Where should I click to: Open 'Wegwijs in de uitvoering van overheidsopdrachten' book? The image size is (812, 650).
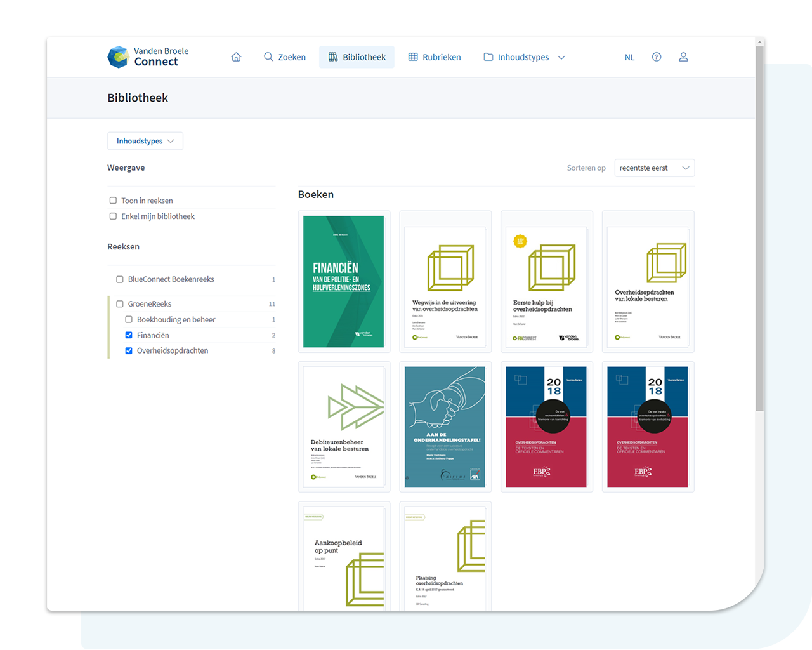[445, 282]
